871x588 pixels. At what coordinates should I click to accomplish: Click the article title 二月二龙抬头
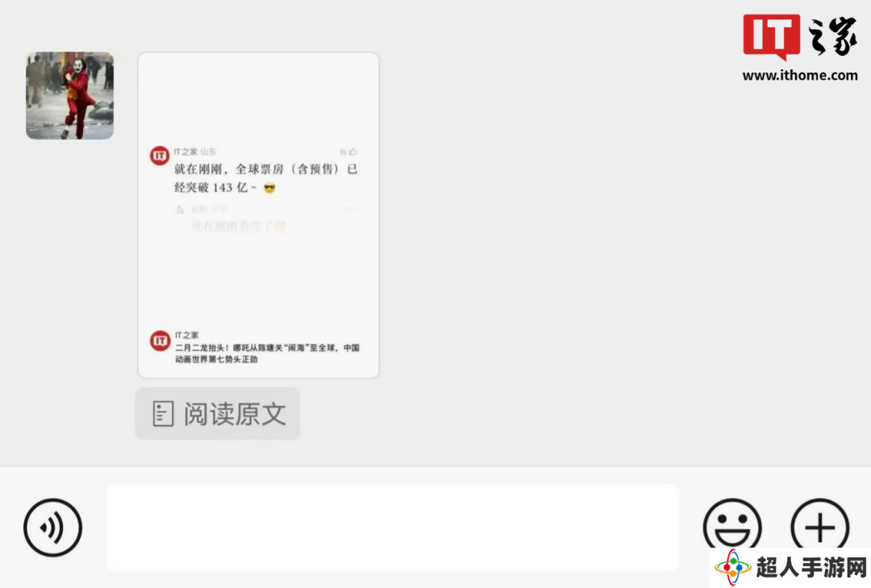click(267, 353)
